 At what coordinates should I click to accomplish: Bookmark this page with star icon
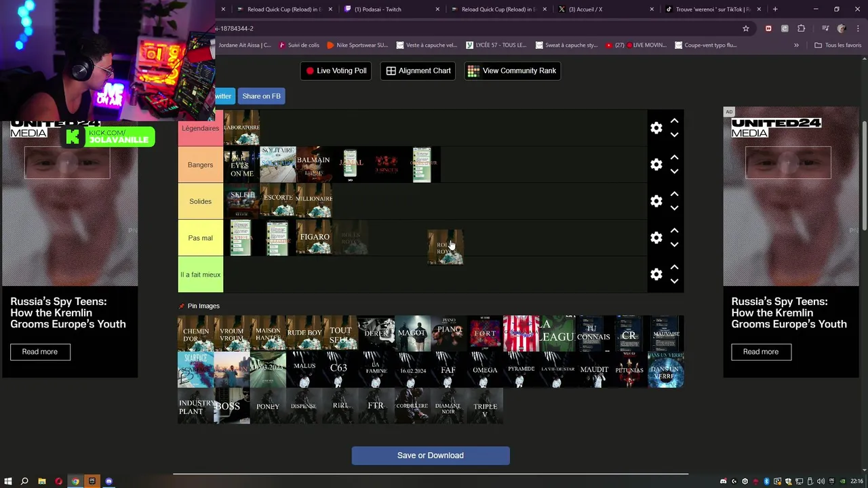tap(746, 28)
